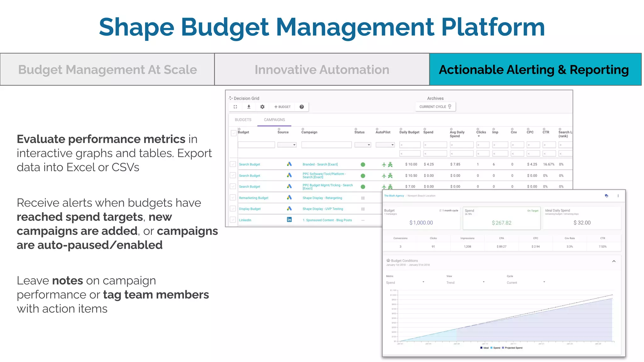Click Daily Budget greater-than filter input
This screenshot has height=362, width=644.
tap(410, 145)
